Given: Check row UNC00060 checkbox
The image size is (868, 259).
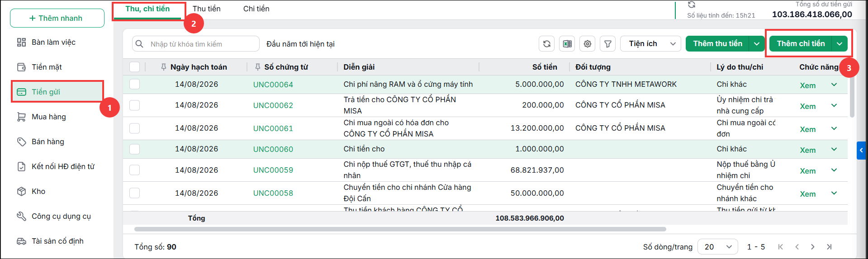Looking at the screenshot, I should pos(134,149).
